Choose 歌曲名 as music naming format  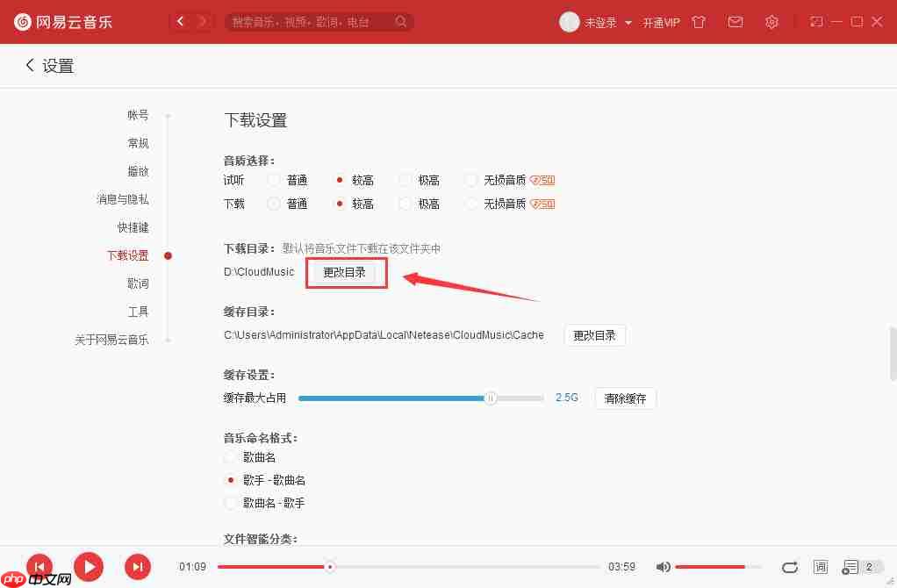230,456
